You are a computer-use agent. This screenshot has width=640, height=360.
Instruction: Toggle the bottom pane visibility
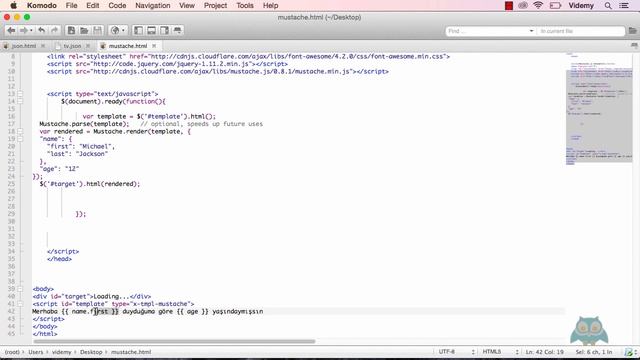tap(151, 31)
